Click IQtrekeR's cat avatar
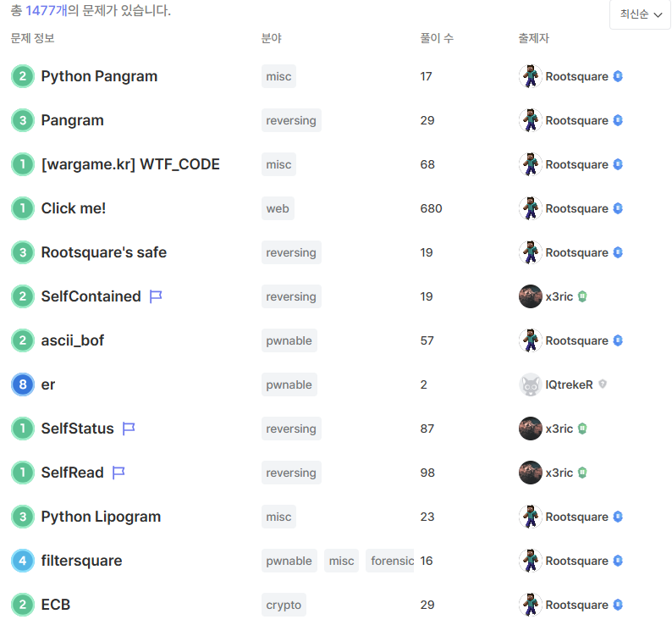This screenshot has width=672, height=625. tap(530, 384)
